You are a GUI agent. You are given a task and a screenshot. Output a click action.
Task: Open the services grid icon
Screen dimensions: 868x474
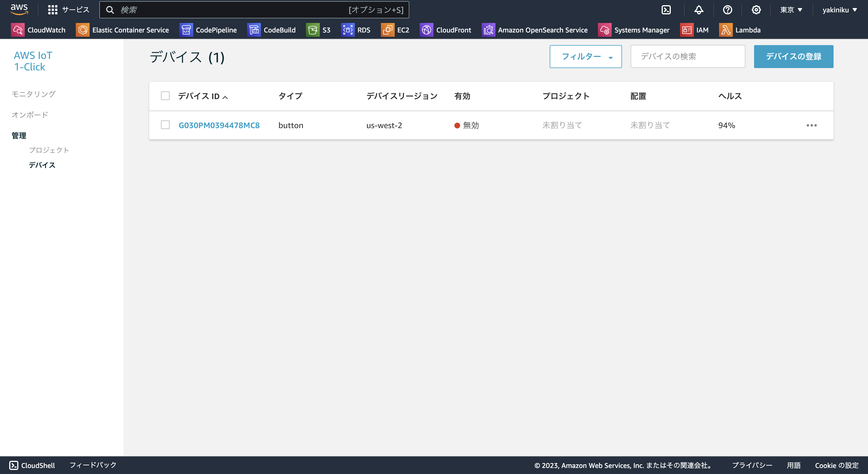point(53,10)
